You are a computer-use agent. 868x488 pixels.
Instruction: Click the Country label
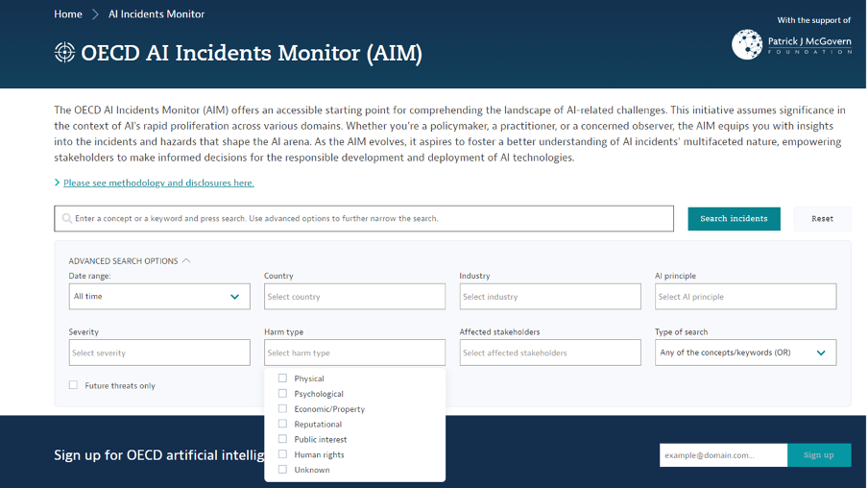coord(278,276)
